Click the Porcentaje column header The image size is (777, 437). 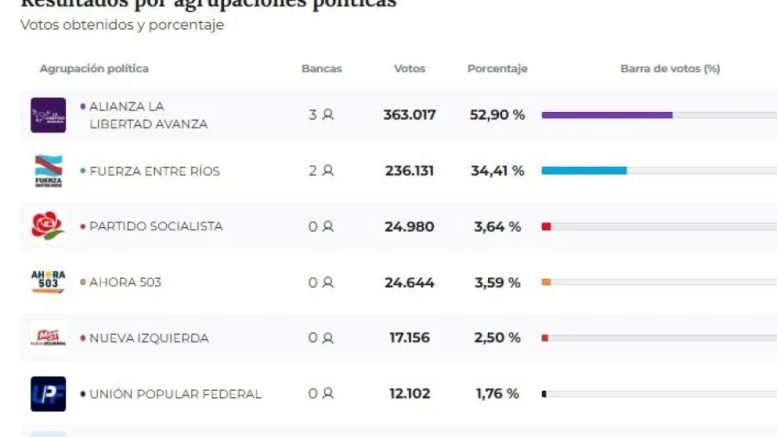click(x=497, y=69)
